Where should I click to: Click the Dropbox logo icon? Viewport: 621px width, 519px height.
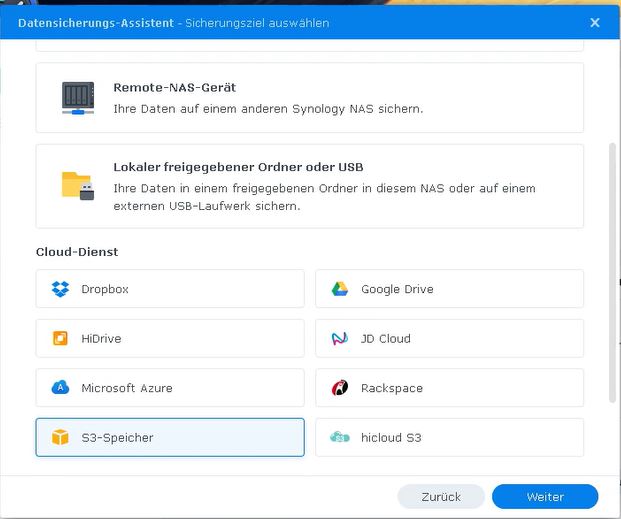60,289
